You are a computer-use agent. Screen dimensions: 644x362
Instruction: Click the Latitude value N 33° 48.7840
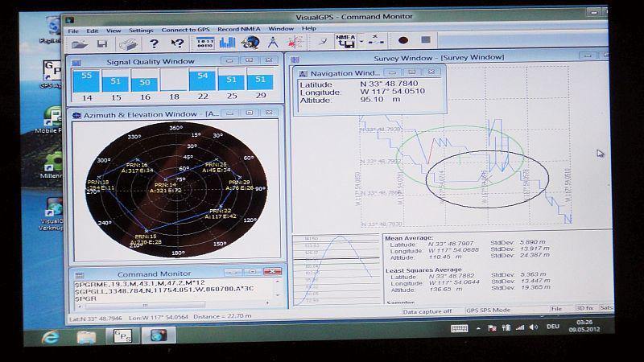(x=390, y=84)
